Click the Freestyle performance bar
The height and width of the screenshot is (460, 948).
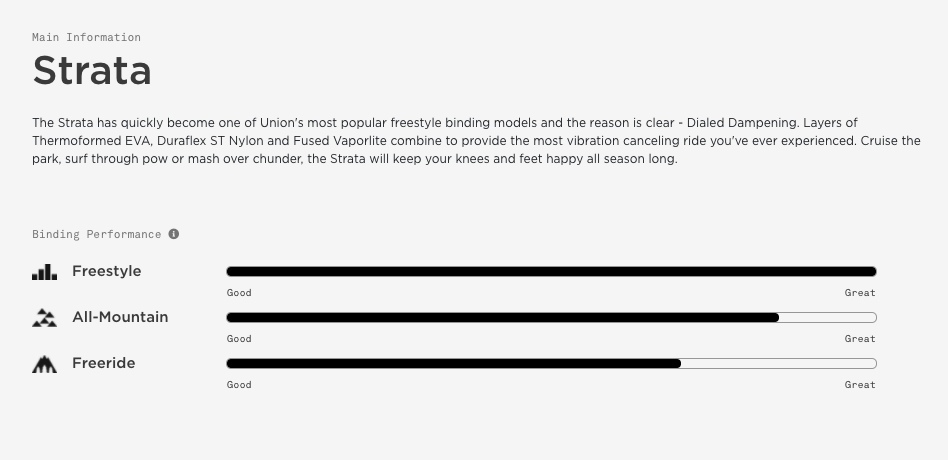(551, 271)
